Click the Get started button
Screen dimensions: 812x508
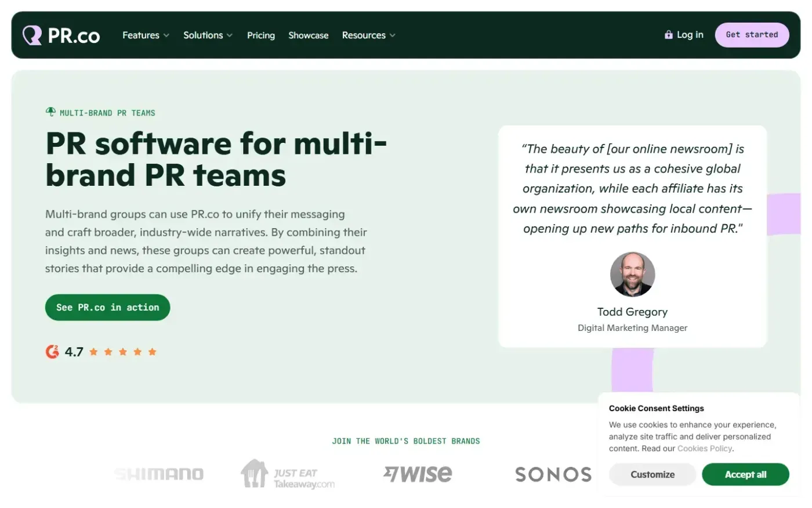[x=752, y=35]
